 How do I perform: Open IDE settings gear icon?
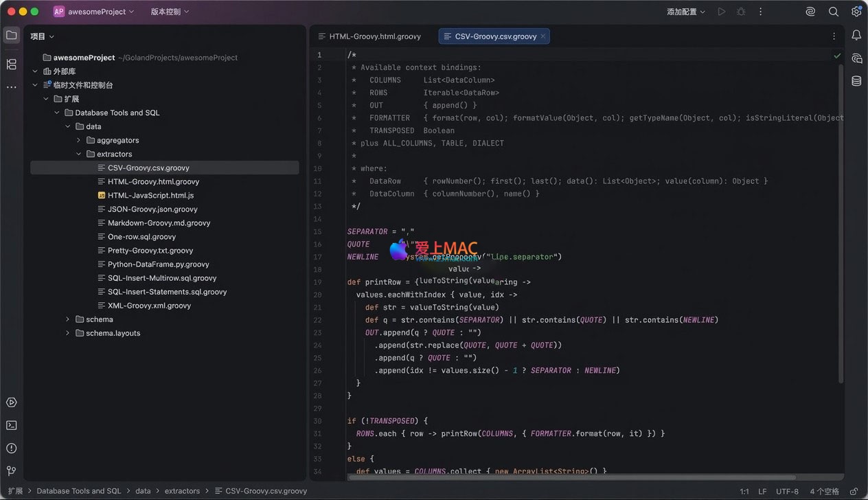click(856, 12)
